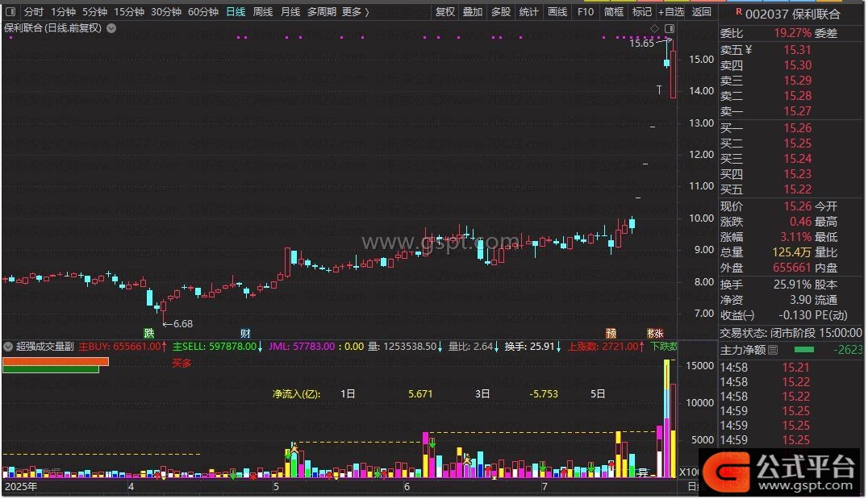Click 主力净额 green bar indicator
868x499 pixels.
point(803,350)
